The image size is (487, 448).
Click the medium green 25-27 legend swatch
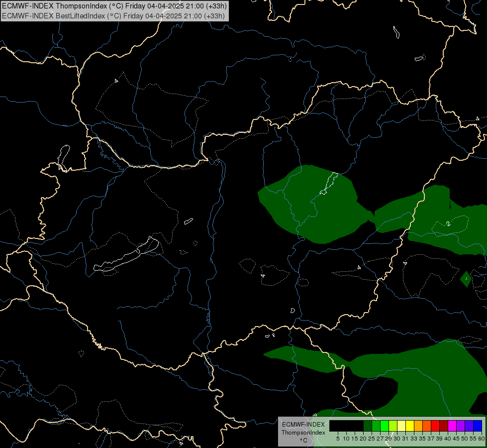click(x=376, y=426)
